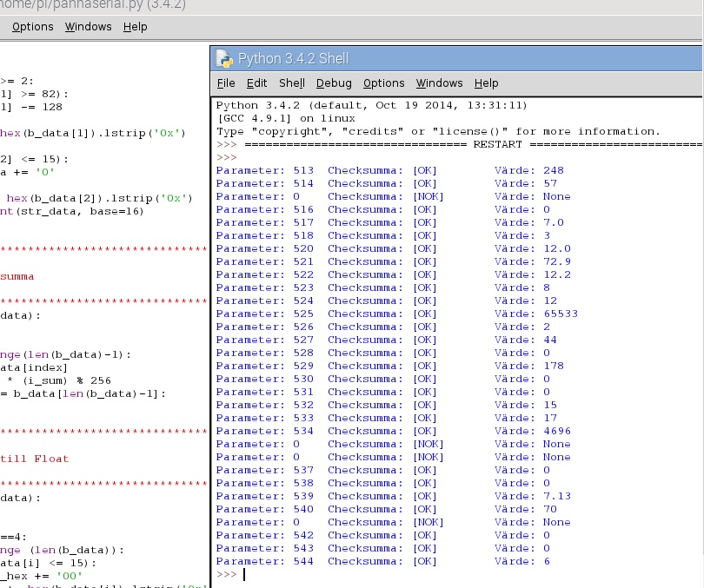
Task: Open Help menu in pannaserial.py editor window
Action: tap(135, 27)
